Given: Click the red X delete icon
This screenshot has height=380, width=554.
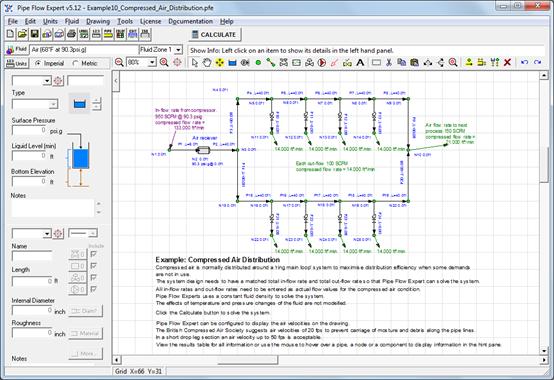Looking at the screenshot, I should 507,63.
